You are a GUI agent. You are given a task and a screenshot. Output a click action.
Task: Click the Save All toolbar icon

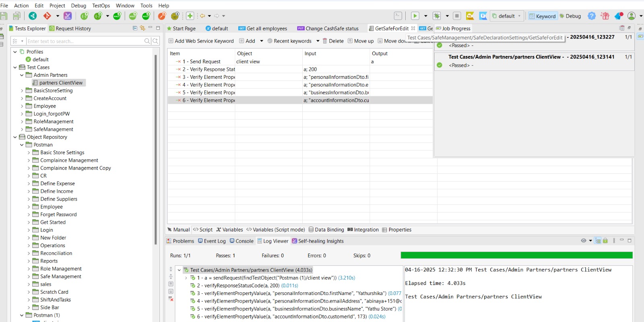(x=17, y=16)
